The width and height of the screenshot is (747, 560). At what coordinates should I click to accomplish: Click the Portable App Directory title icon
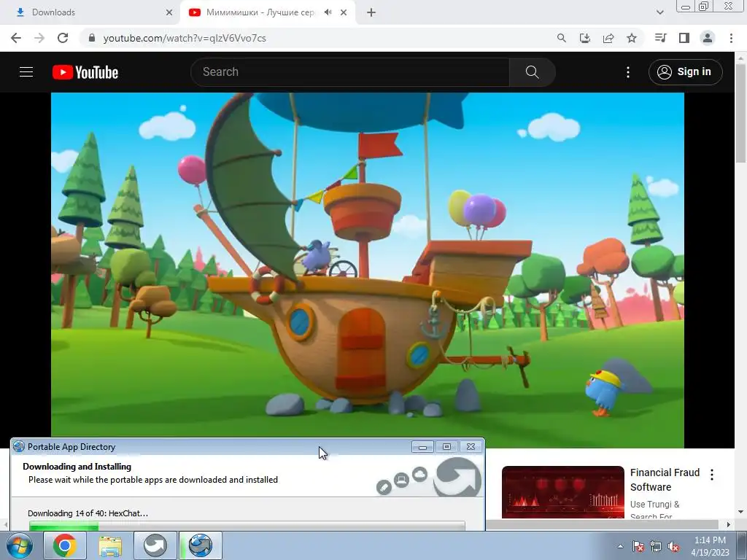point(19,447)
